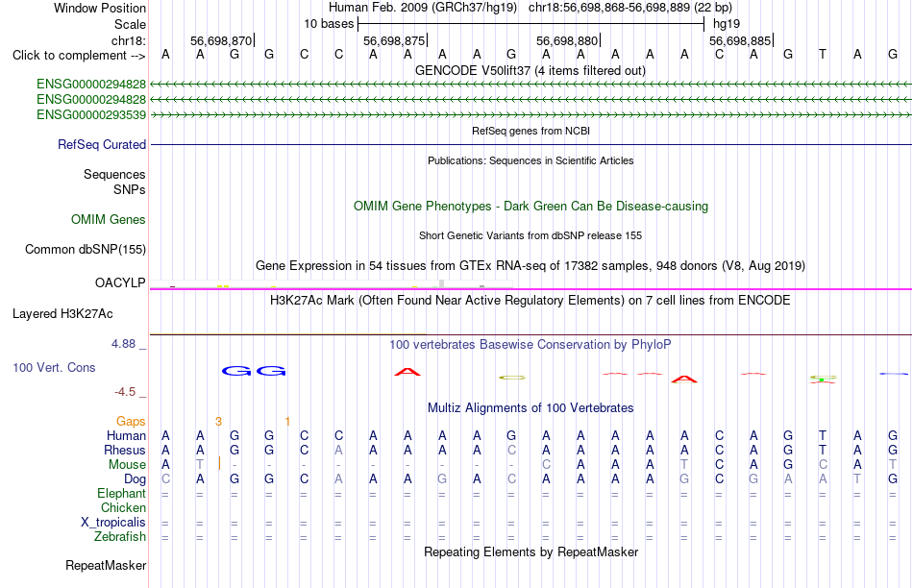This screenshot has height=588, width=913.
Task: Click the orange Gaps label
Action: (131, 421)
